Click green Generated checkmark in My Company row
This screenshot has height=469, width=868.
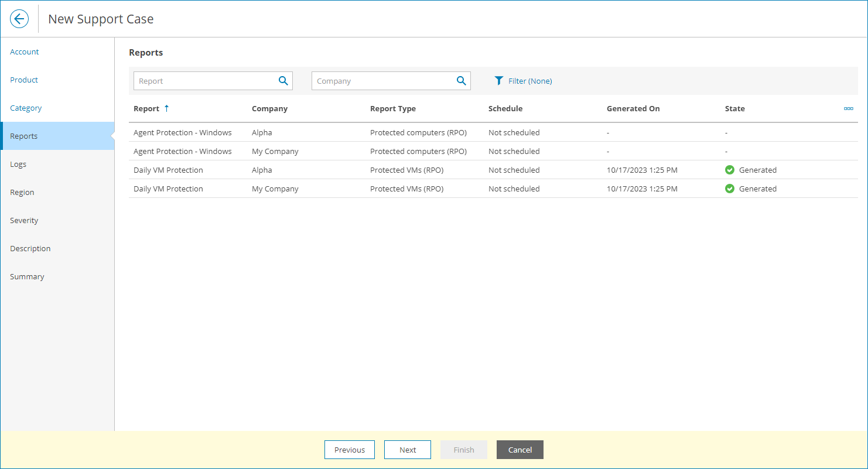point(730,189)
